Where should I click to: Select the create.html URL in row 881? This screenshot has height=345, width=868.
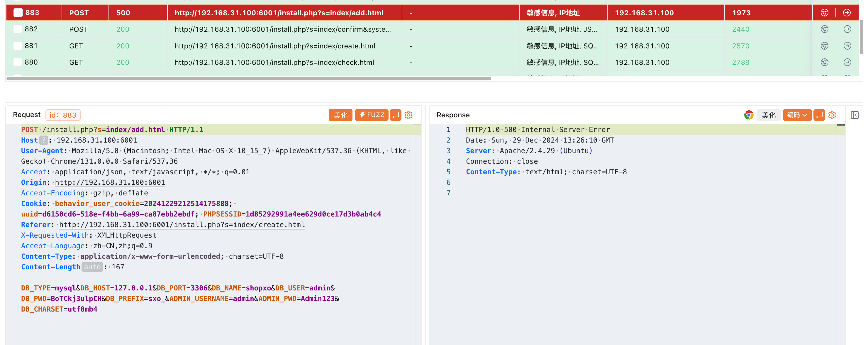pos(274,46)
